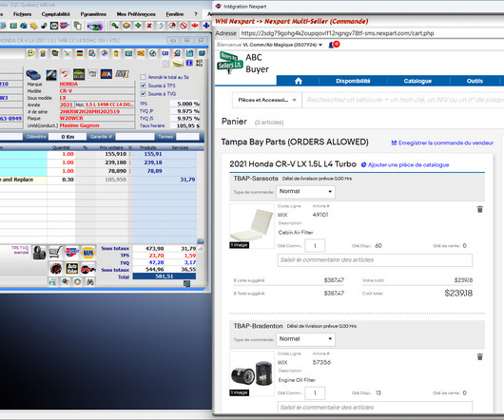
Task: Open the NAPA supplier icon near totals
Action: [x=88, y=253]
